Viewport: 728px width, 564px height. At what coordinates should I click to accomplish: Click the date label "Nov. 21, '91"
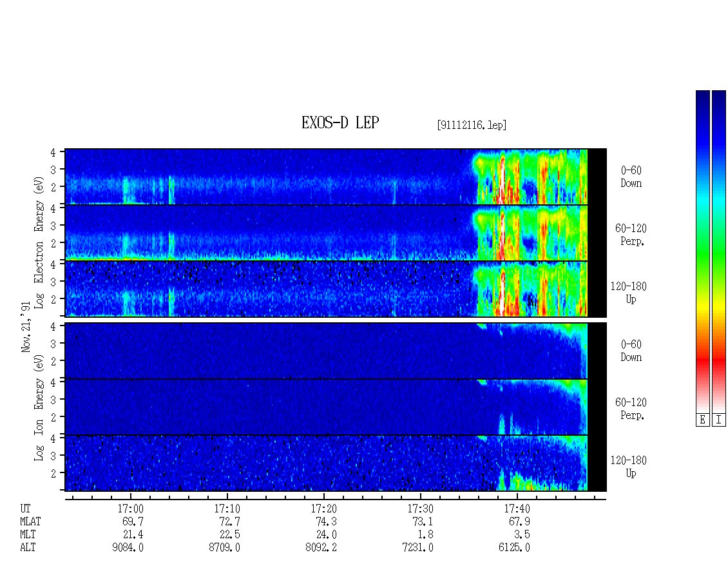[26, 327]
